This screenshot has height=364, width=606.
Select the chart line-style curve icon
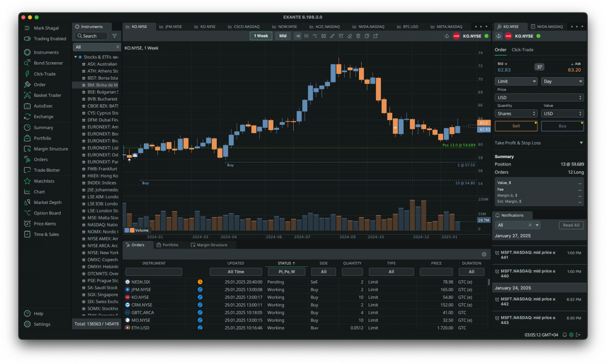(315, 36)
